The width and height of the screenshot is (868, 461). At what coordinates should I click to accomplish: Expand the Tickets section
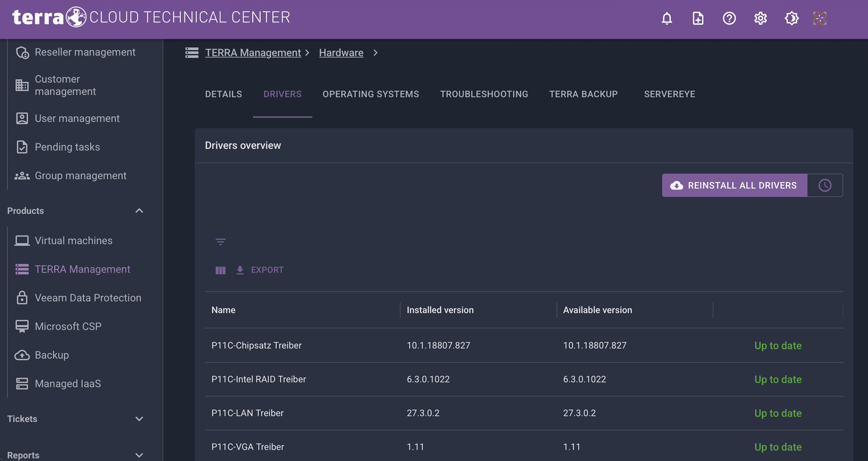pos(139,419)
